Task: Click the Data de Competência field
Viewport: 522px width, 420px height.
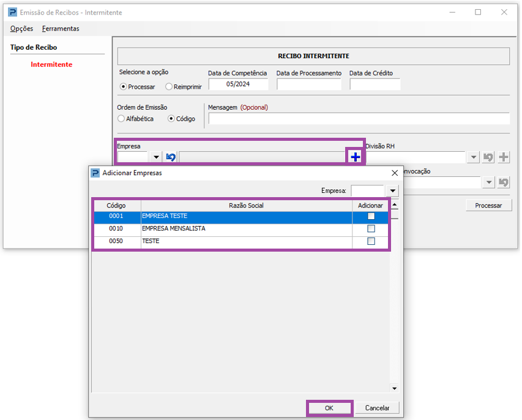Action: 238,84
